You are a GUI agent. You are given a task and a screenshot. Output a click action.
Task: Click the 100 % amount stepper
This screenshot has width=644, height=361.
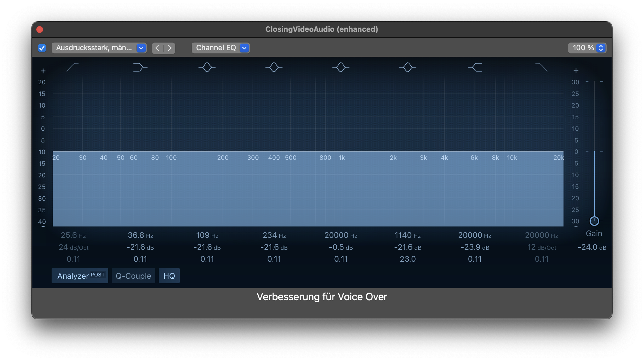(x=601, y=48)
